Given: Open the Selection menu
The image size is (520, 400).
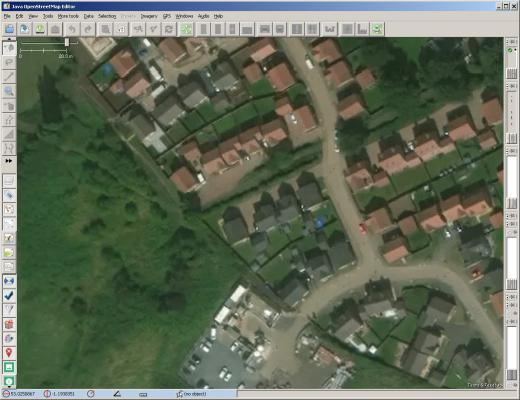Looking at the screenshot, I should pos(107,16).
